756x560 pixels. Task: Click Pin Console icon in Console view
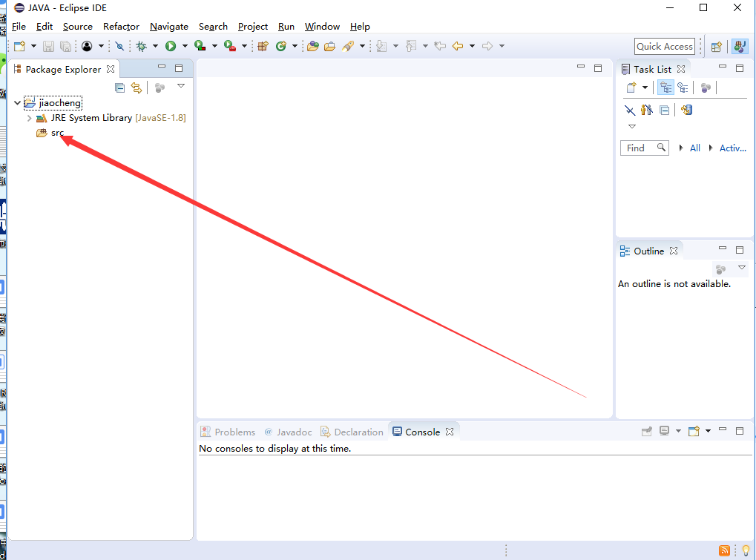click(x=646, y=432)
